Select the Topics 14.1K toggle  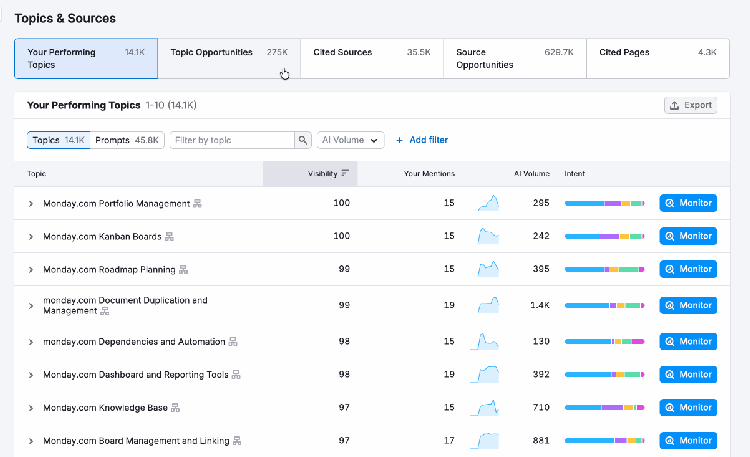point(58,140)
